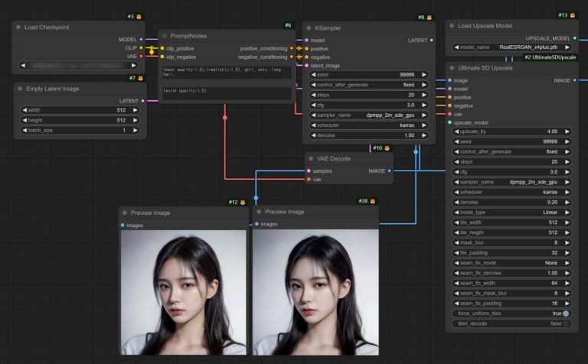Click the MODEL output socket on Load Checkpoint
This screenshot has height=364, width=588.
[141, 39]
